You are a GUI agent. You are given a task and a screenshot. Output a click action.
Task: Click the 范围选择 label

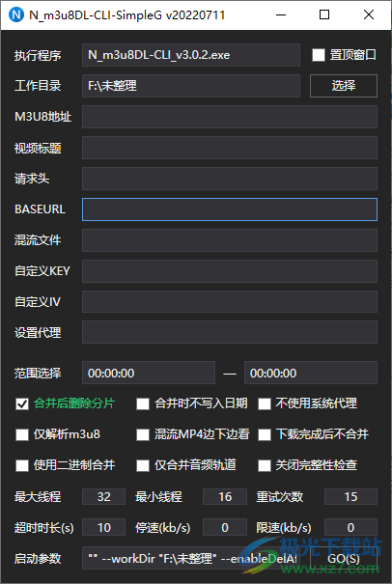[x=38, y=374]
